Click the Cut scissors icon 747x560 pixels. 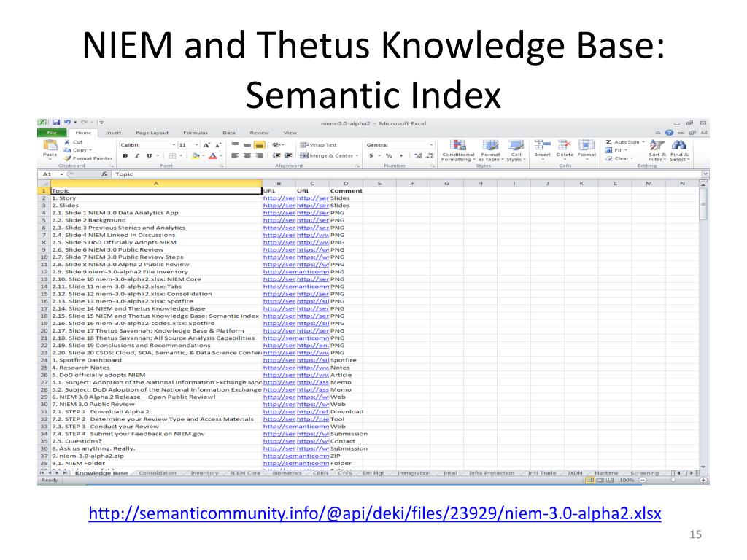pyautogui.click(x=67, y=142)
